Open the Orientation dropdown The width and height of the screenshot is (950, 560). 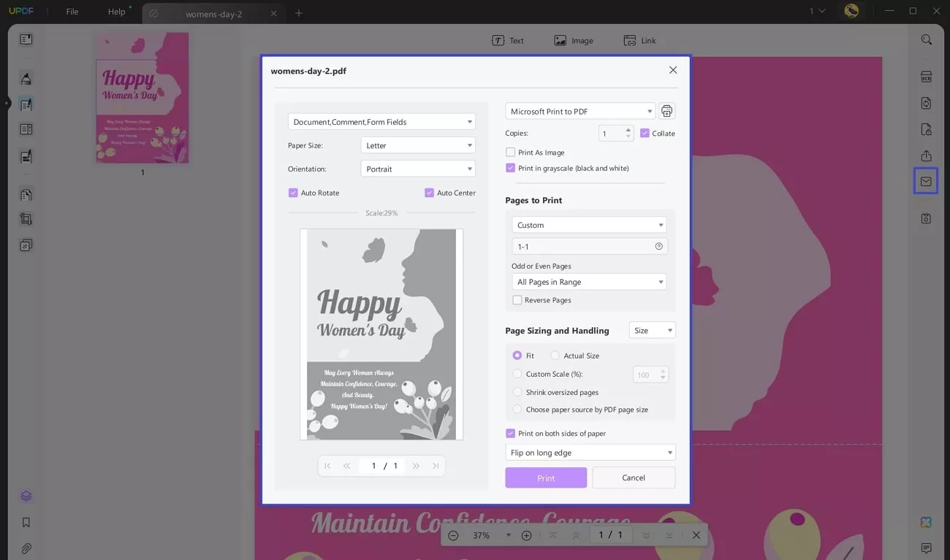[x=417, y=169]
